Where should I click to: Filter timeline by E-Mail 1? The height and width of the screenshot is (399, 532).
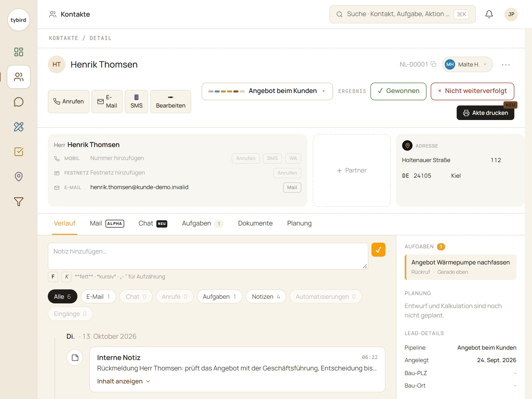point(98,296)
